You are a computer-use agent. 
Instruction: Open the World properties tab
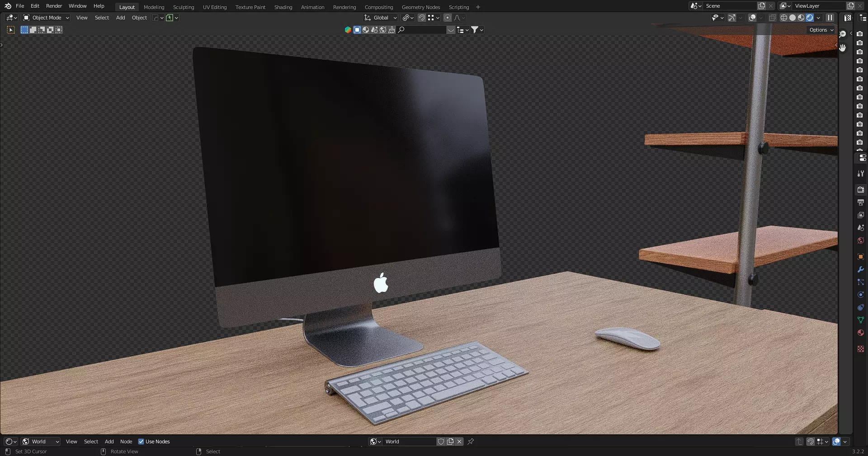[x=861, y=240]
